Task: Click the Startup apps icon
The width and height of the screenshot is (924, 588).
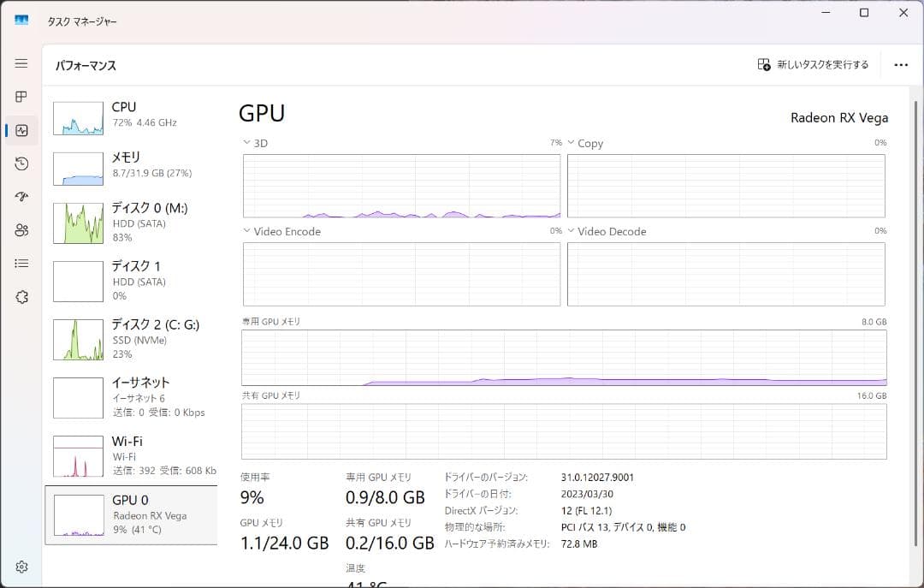Action: (21, 197)
